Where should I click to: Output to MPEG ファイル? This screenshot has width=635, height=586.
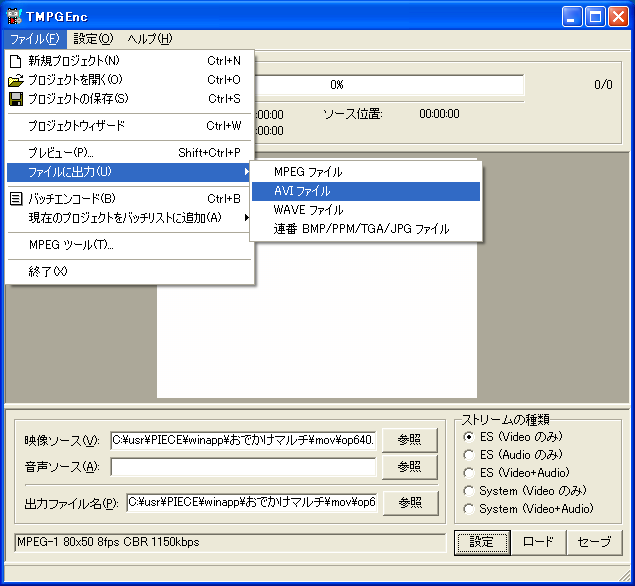point(366,172)
